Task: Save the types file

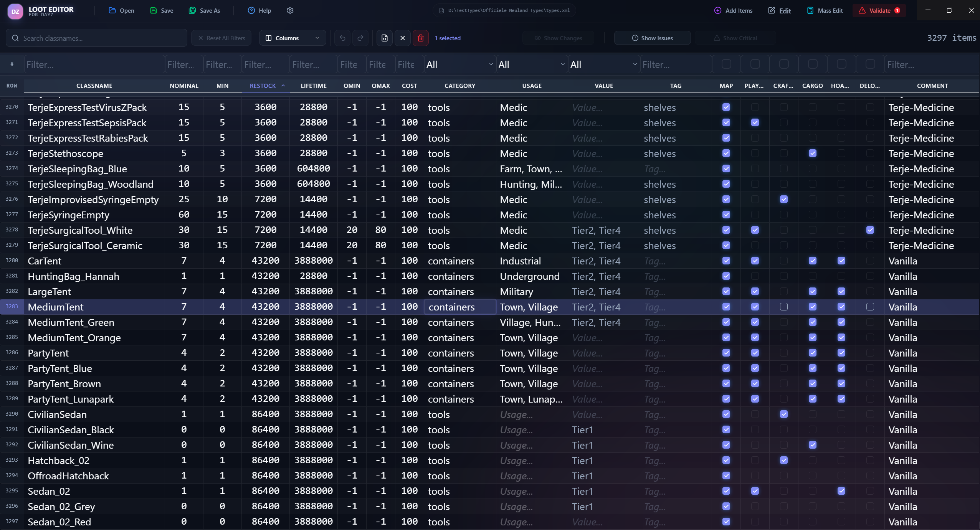Action: tap(162, 10)
